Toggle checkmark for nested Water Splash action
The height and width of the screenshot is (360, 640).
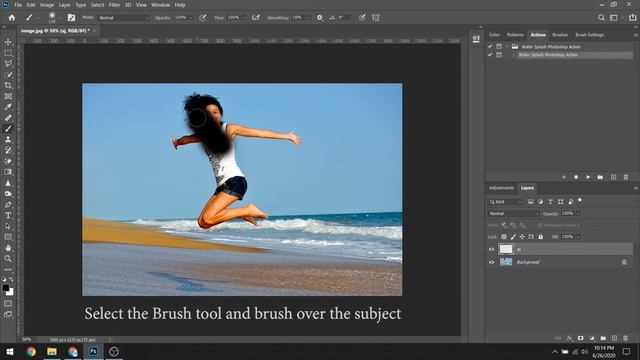(x=490, y=55)
